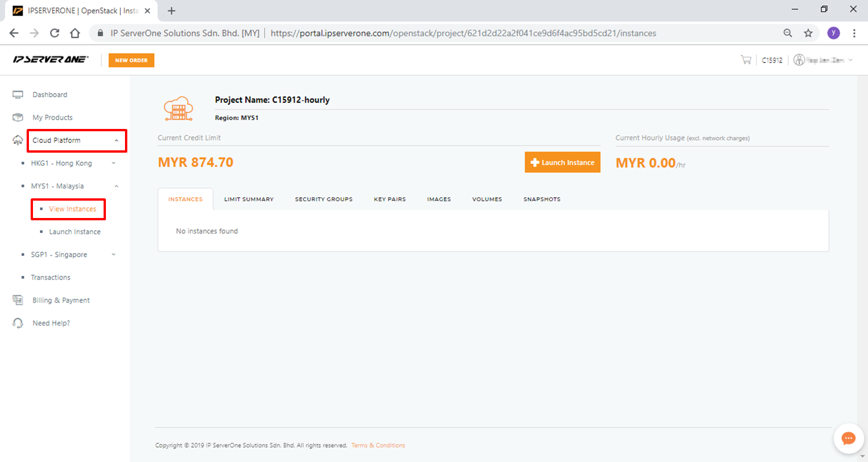Image resolution: width=868 pixels, height=462 pixels.
Task: Click the orange Launch Instance button
Action: click(x=562, y=162)
